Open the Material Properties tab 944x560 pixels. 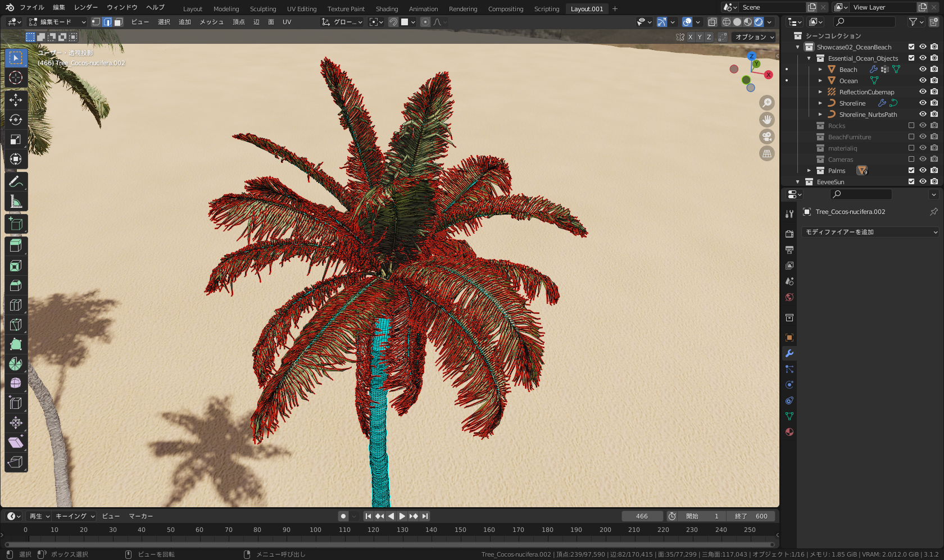coord(789,431)
